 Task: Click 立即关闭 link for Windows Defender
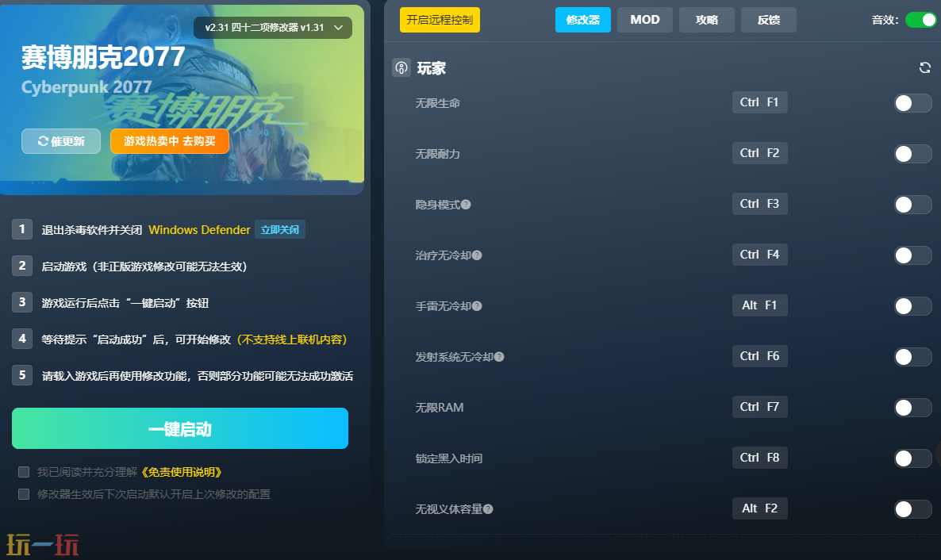click(x=280, y=229)
